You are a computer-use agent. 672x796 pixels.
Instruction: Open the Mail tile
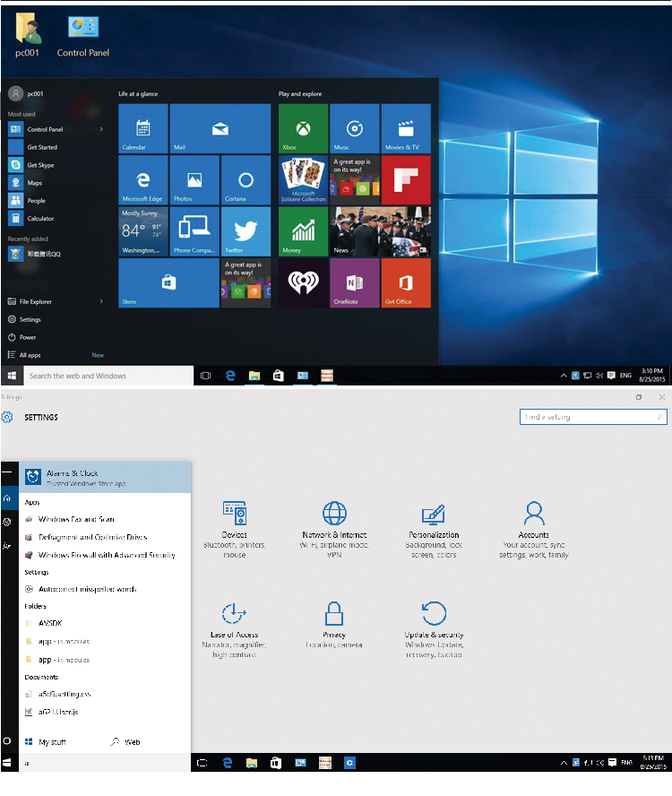pyautogui.click(x=220, y=128)
